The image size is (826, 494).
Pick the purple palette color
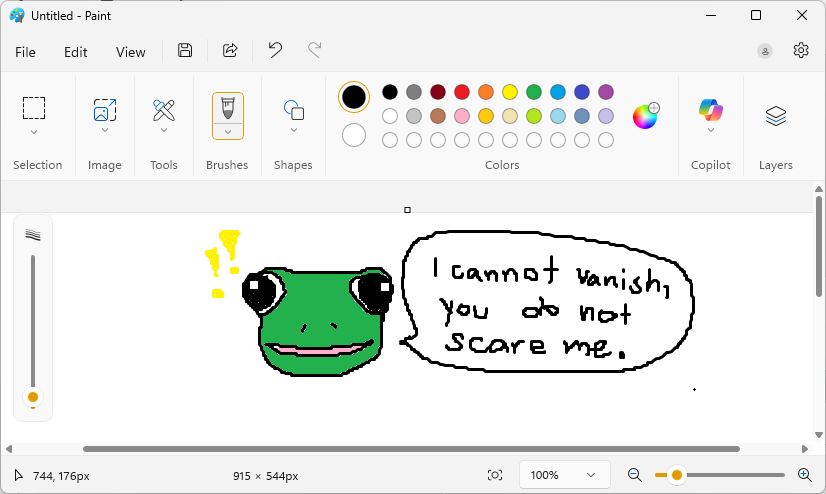tap(606, 92)
